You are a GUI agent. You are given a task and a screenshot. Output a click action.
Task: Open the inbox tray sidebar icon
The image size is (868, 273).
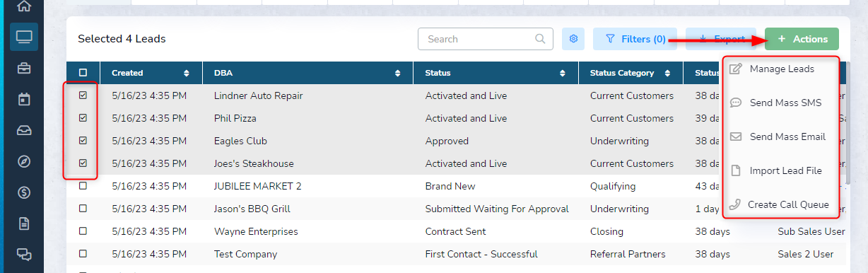click(24, 130)
